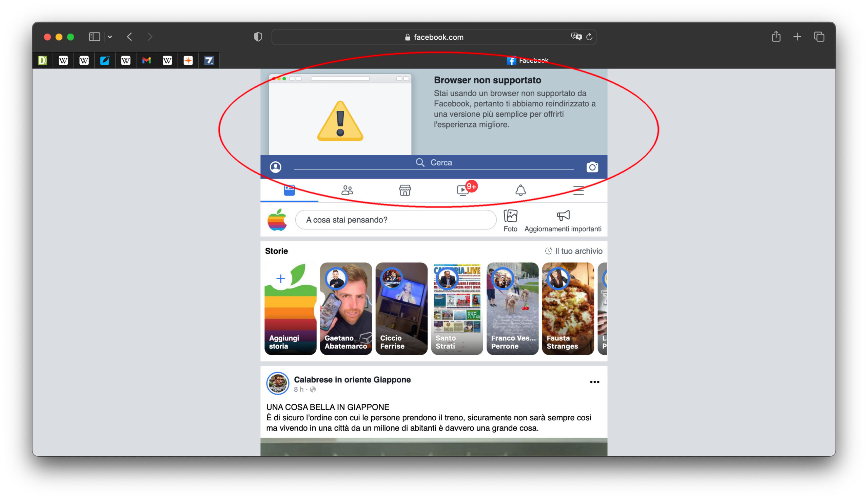
Task: Open the Friends icon tab
Action: (x=347, y=190)
